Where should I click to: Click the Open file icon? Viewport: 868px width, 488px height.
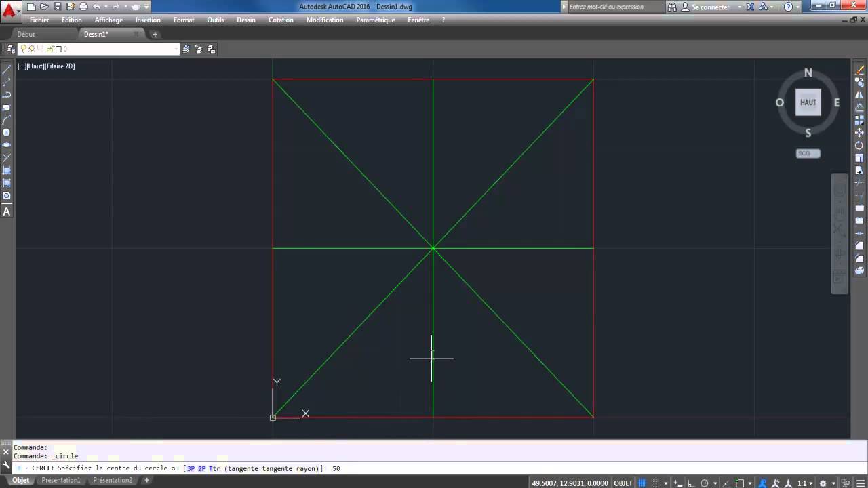coord(44,7)
